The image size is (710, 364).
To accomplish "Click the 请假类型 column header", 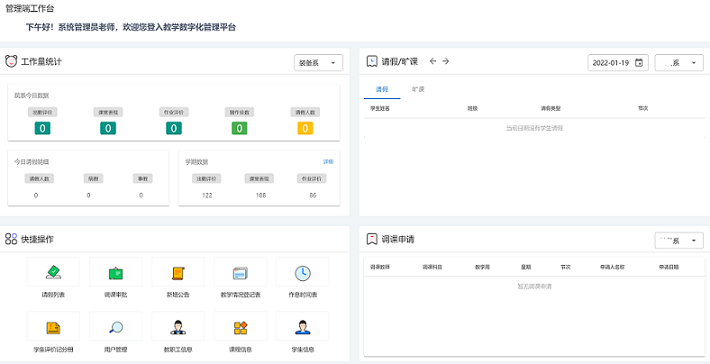I will click(x=551, y=109).
